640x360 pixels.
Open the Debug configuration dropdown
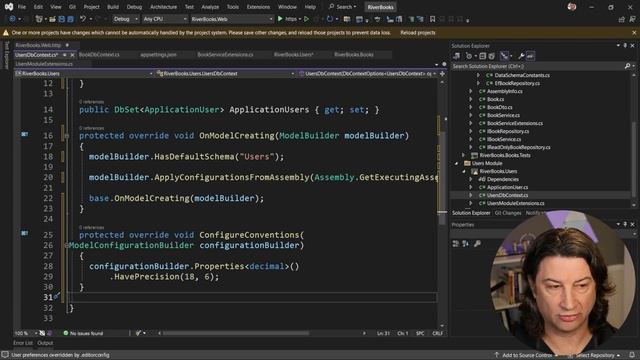pyautogui.click(x=125, y=19)
